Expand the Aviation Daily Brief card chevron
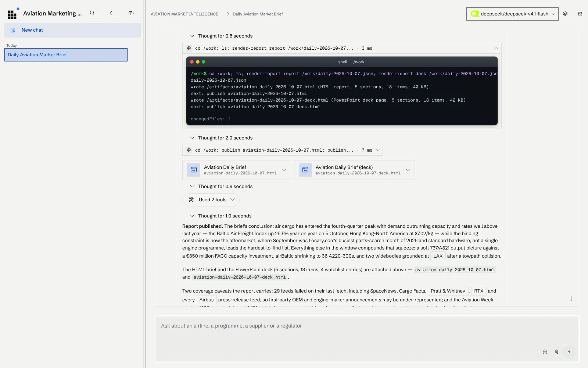 [x=284, y=170]
